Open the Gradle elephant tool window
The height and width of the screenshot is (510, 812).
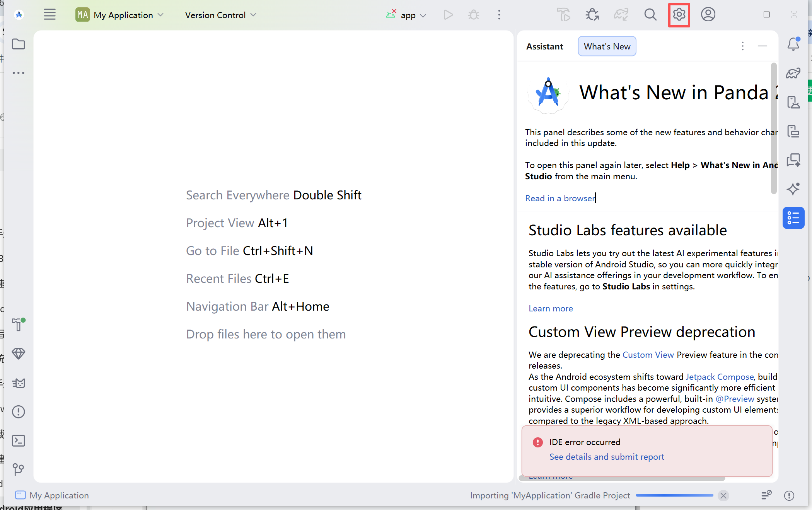click(793, 73)
